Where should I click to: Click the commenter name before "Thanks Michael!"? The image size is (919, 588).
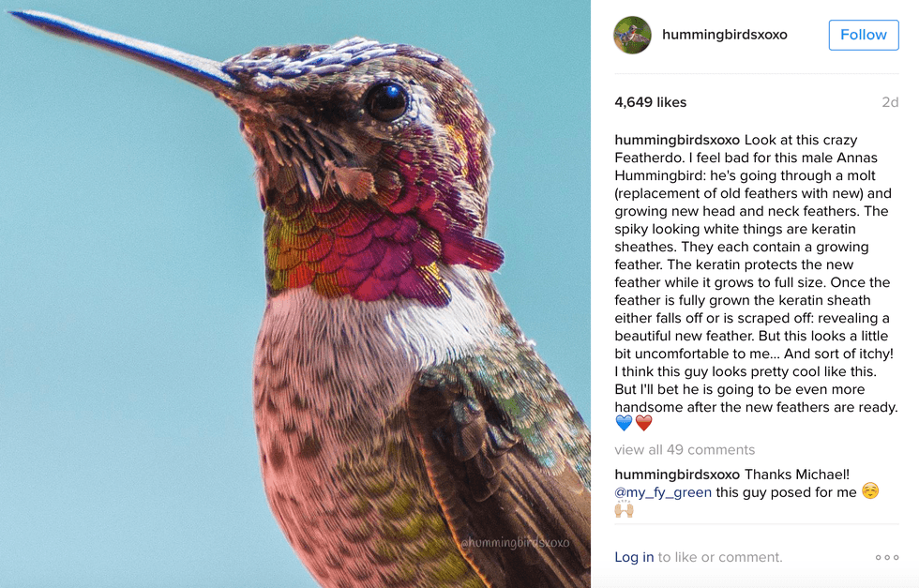(677, 475)
